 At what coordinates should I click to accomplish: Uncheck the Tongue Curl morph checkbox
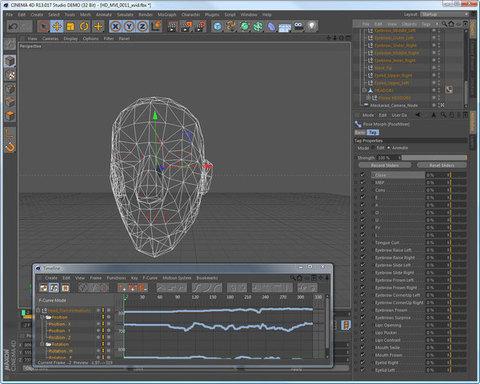363,242
